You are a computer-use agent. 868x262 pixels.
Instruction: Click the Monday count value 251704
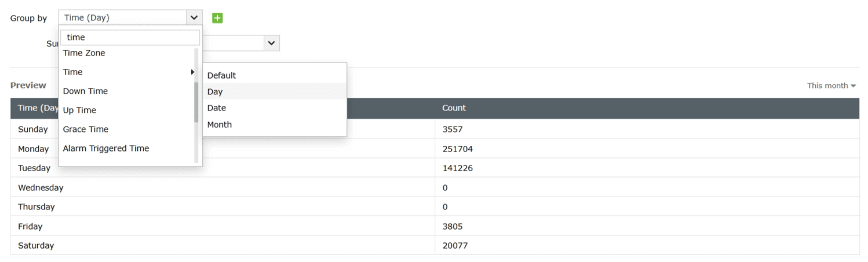[457, 149]
